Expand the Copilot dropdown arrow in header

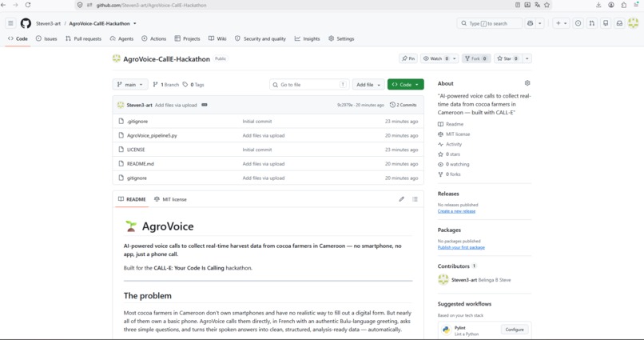point(540,23)
